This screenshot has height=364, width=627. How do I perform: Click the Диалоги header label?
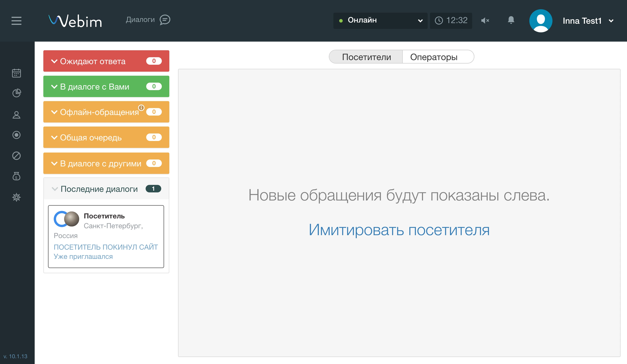(140, 20)
